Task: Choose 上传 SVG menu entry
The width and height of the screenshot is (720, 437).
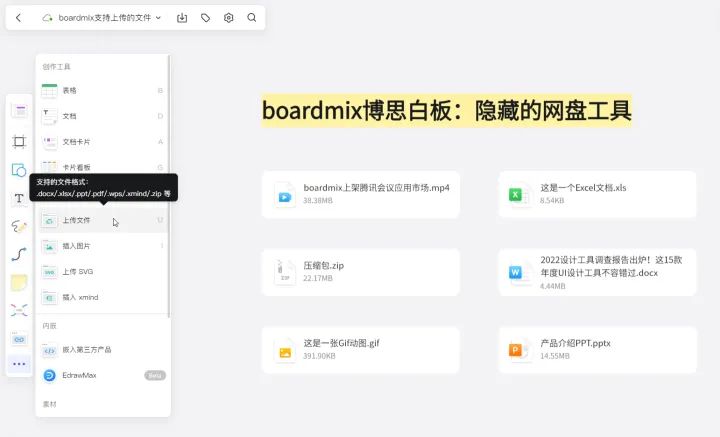Action: (x=103, y=272)
